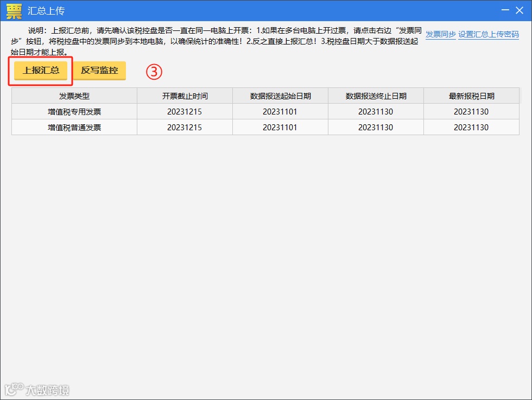Select the 开票截止时间 column header

coord(185,96)
